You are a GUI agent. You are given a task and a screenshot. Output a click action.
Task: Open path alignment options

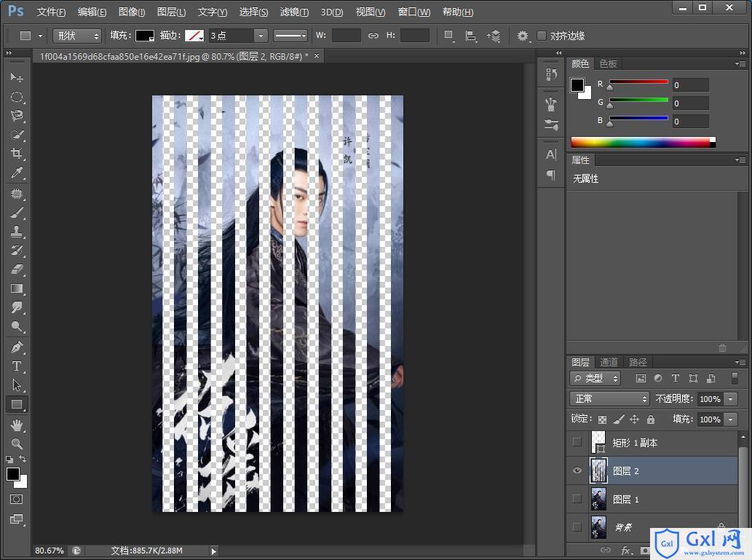pos(471,36)
